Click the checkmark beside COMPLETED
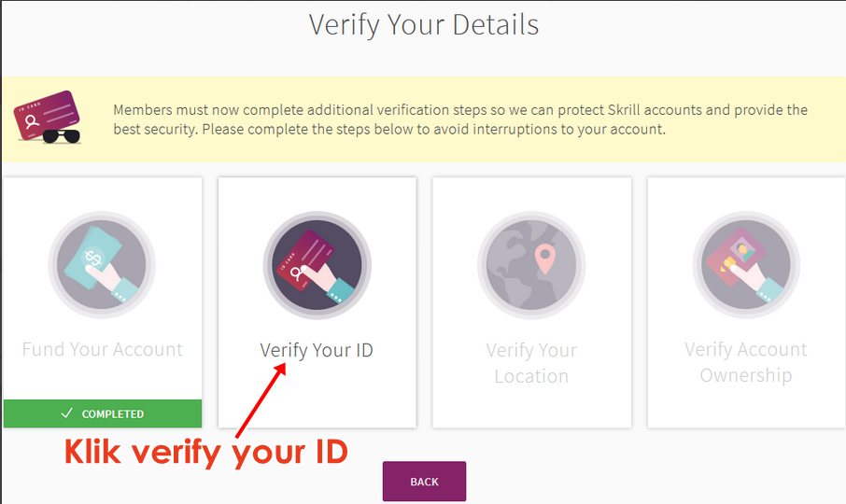The height and width of the screenshot is (504, 846). click(x=66, y=413)
